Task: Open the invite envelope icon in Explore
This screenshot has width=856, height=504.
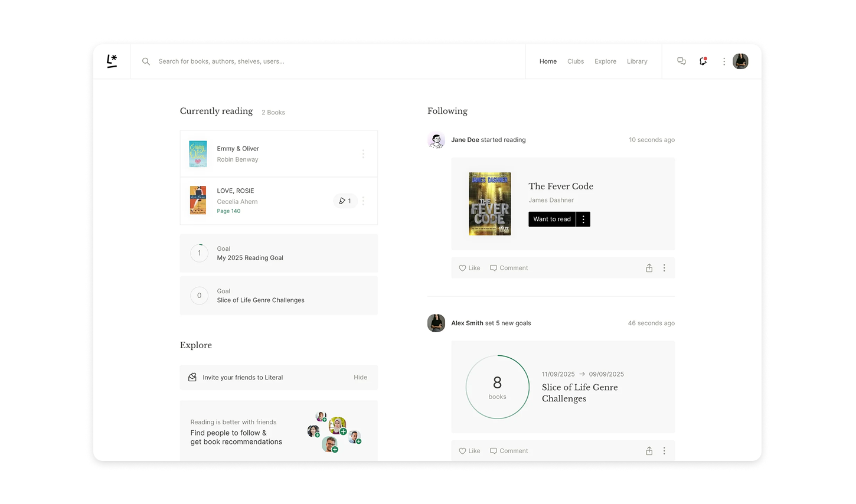Action: 191,377
